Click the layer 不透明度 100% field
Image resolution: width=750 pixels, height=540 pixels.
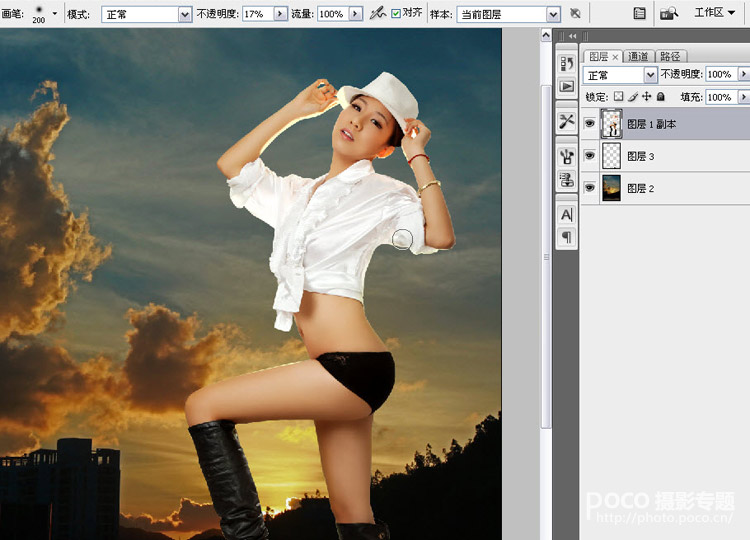click(x=721, y=74)
